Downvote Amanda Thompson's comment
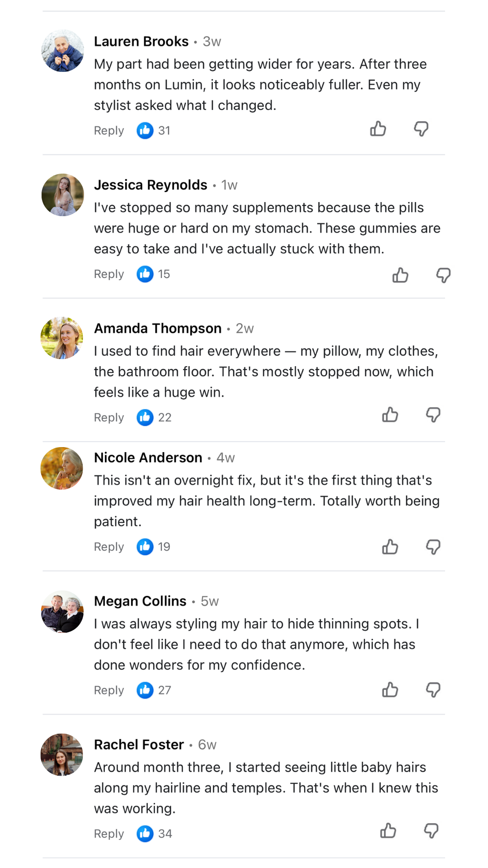This screenshot has width=488, height=868. [x=433, y=415]
